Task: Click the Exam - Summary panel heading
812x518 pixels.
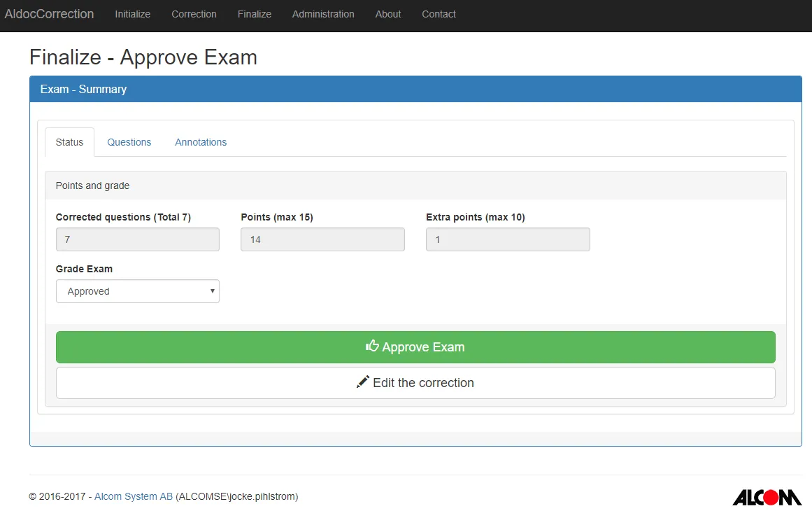Action: tap(83, 89)
